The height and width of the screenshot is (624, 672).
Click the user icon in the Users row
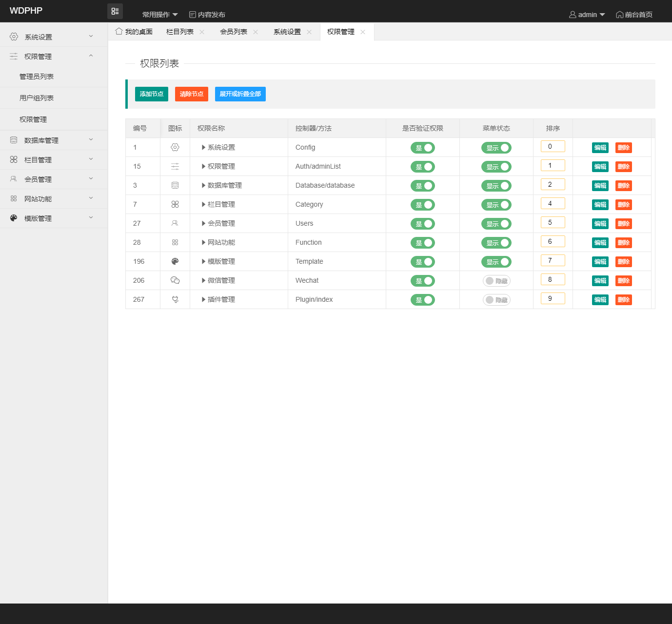coord(175,223)
